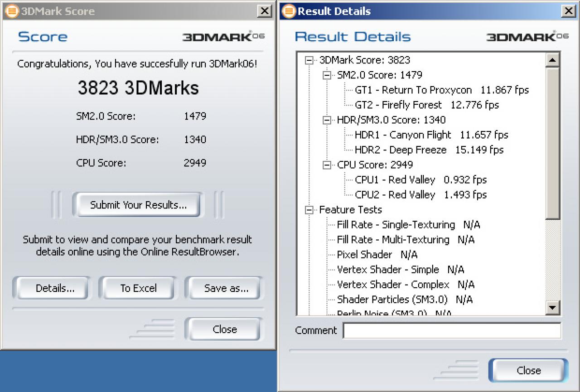Screen dimensions: 580x392
Task: Select Fill Rate - Multi-Texturing row
Action: pos(406,239)
